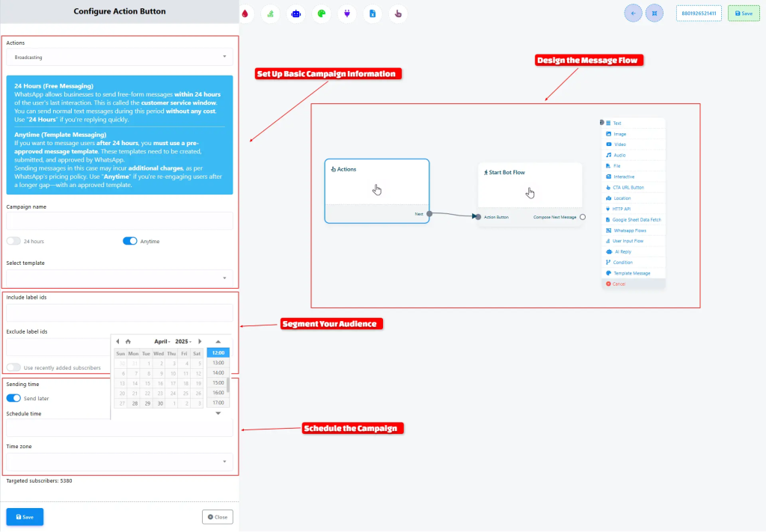
Task: Choose Image from the message type menu
Action: pos(634,134)
